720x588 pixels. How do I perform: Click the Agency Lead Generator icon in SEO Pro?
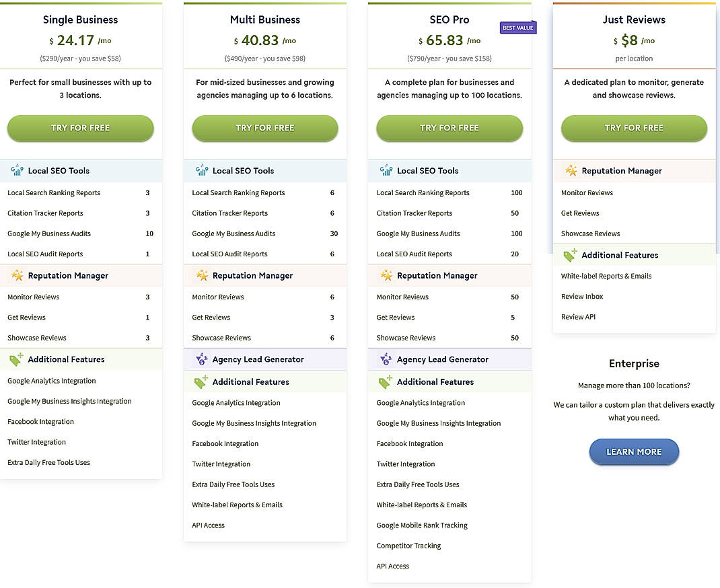click(386, 359)
